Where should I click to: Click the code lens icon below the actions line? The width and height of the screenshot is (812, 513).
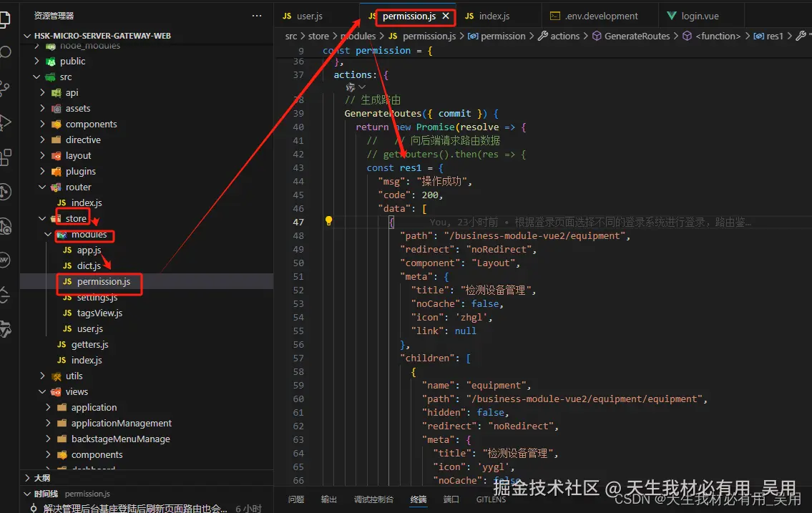tap(351, 87)
